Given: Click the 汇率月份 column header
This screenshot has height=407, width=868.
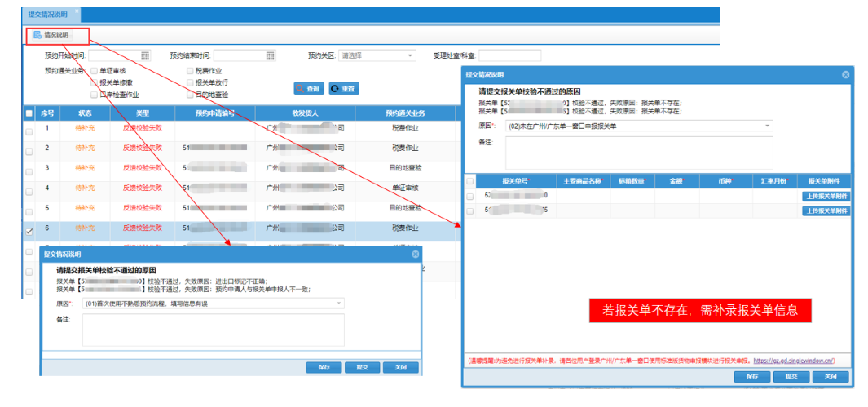Looking at the screenshot, I should pos(775,181).
